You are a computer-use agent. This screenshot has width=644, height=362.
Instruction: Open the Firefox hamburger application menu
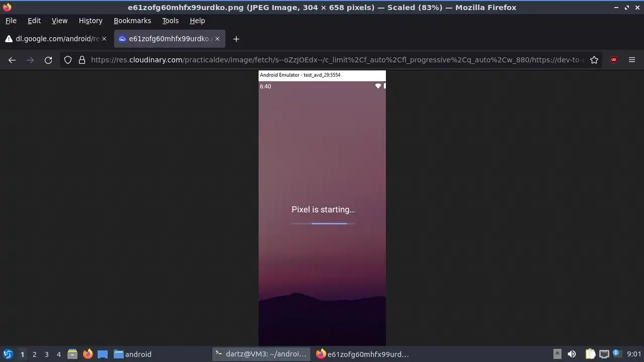pyautogui.click(x=632, y=60)
